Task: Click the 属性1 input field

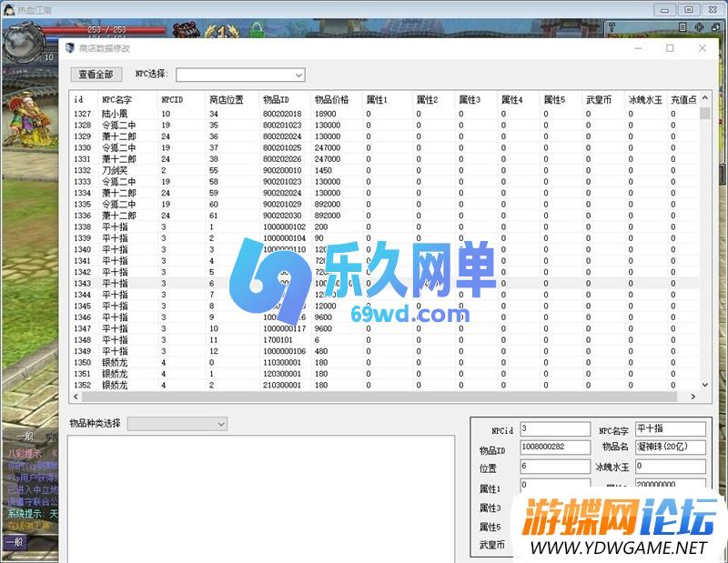Action: [555, 484]
